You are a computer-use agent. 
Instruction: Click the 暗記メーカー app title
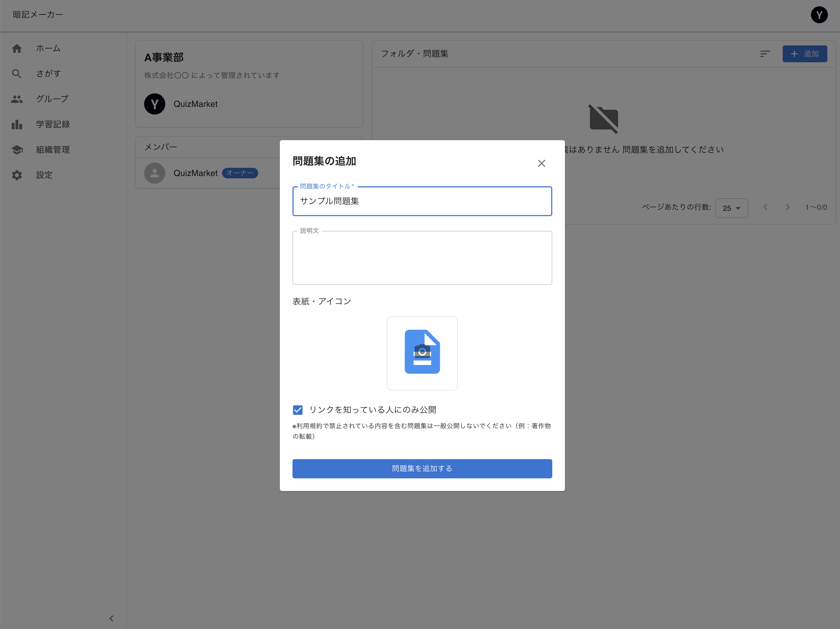37,15
